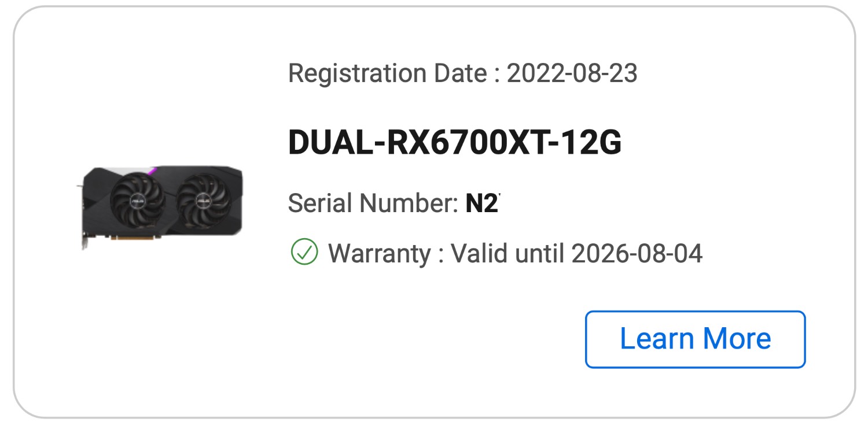The width and height of the screenshot is (868, 426).
Task: Click the pink accent stripe on GPU image
Action: (153, 171)
